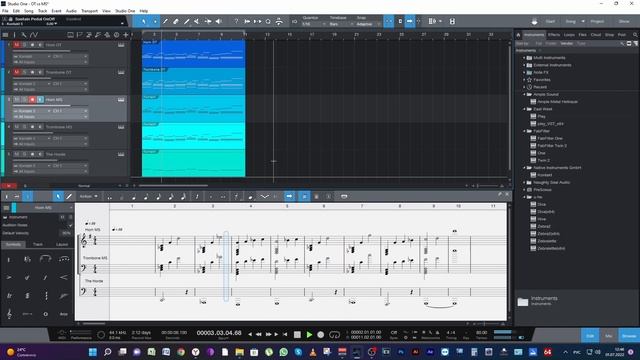Screen dimensions: 640x360
Task: Select the Mute tool in main toolbar
Action: tap(197, 21)
